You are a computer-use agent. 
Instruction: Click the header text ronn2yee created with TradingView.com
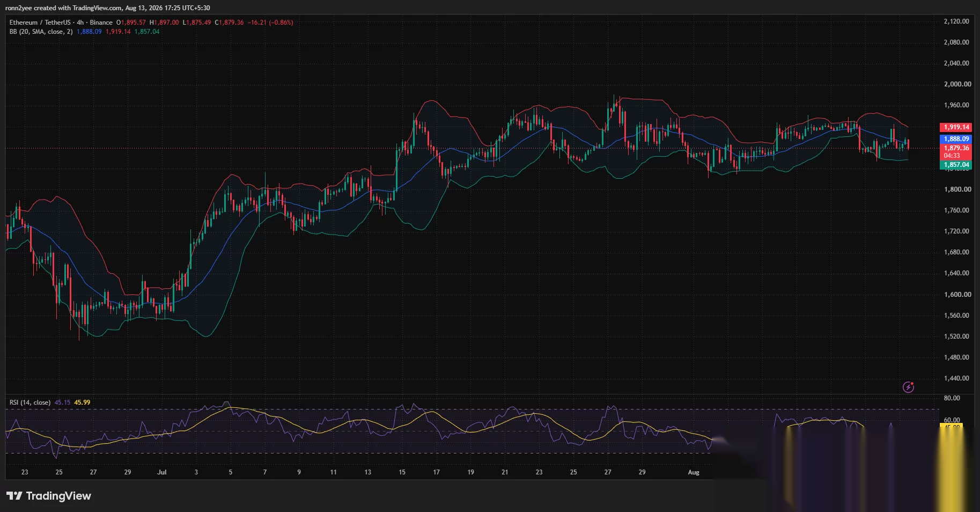(63, 8)
